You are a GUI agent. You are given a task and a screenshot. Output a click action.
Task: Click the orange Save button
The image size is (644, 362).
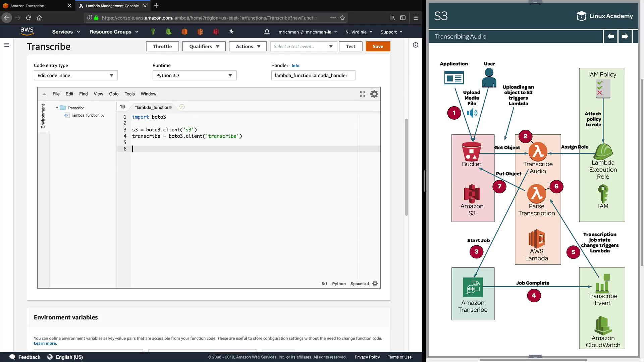[378, 47]
